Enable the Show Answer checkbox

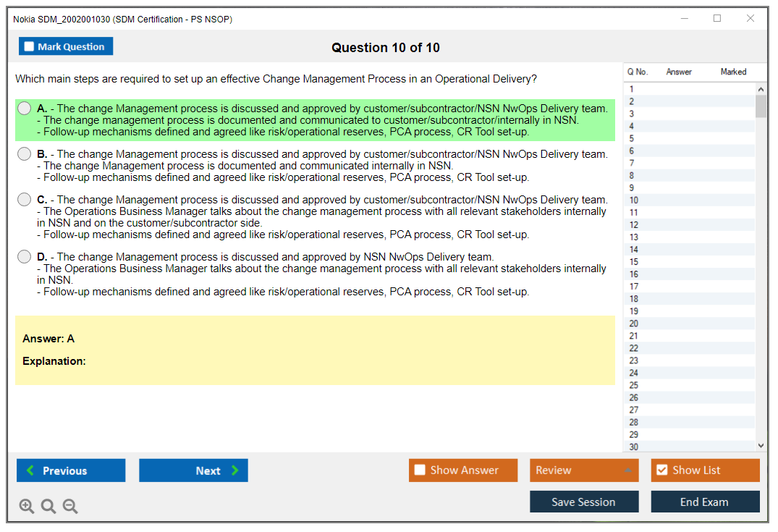pos(420,470)
